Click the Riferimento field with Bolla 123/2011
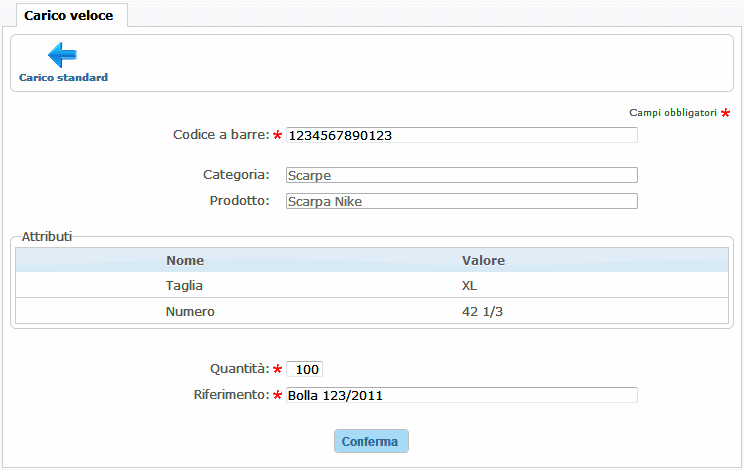Screen dimensions: 744x470 461,395
